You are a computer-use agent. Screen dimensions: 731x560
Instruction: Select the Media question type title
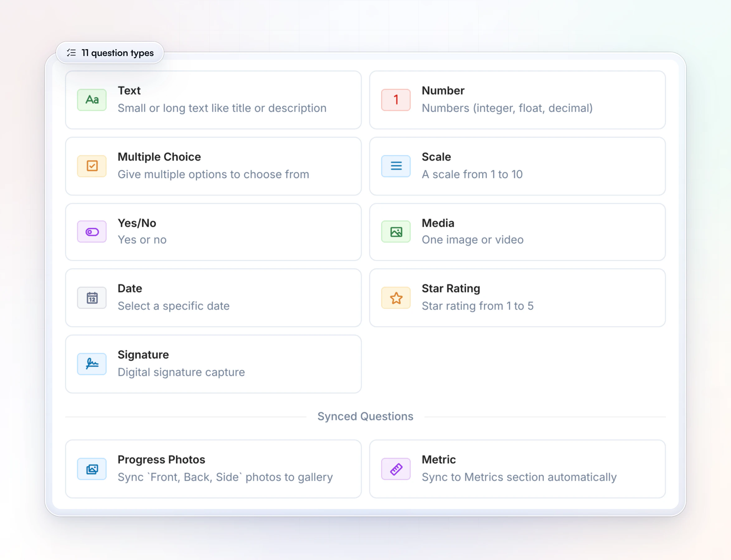coord(438,223)
